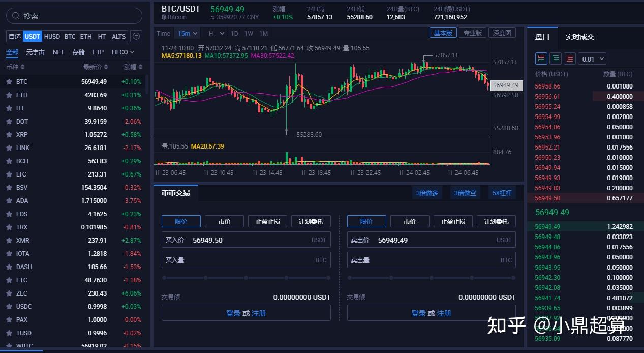Image resolution: width=644 pixels, height=353 pixels.
Task: Star the ADA coin row
Action: point(9,200)
